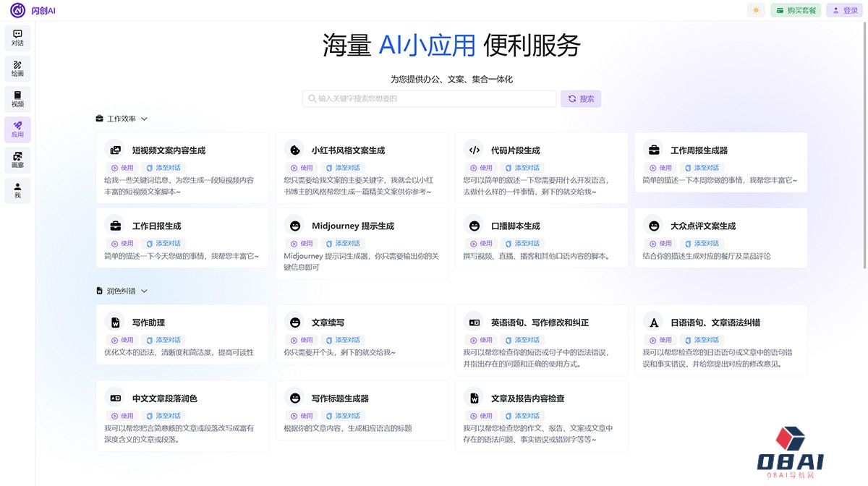The width and height of the screenshot is (868, 486).
Task: Click the 购买套餐 button
Action: (x=796, y=10)
